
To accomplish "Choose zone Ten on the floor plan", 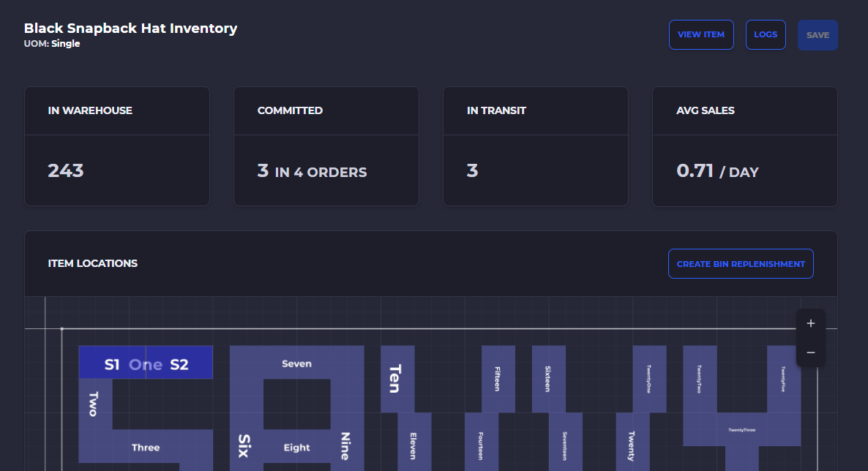I will 396,379.
